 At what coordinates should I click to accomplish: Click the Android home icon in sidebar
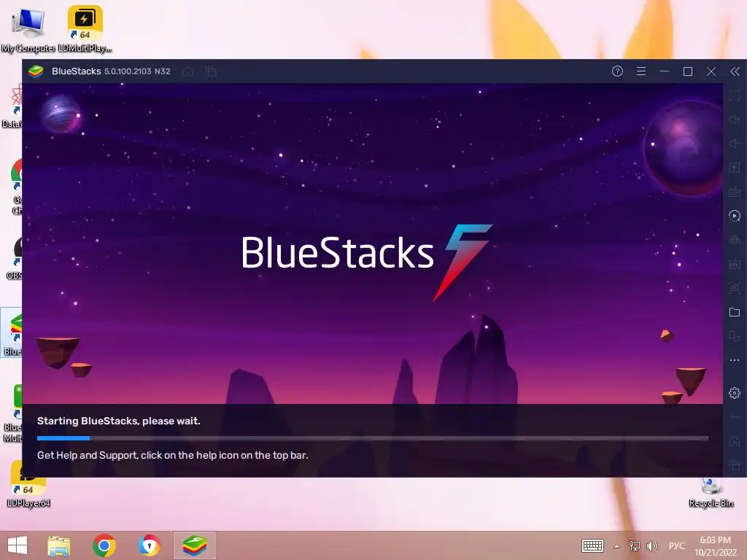pos(735,441)
